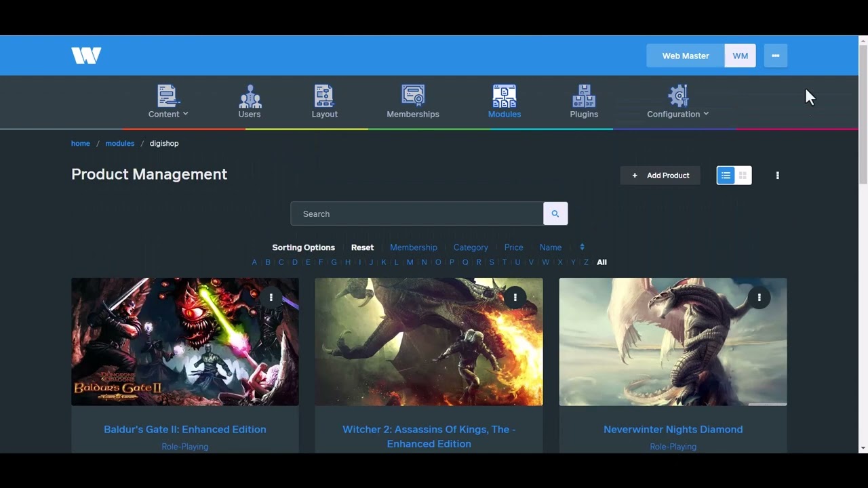Click the scrollbar down arrow
Image resolution: width=868 pixels, height=488 pixels.
(x=863, y=448)
